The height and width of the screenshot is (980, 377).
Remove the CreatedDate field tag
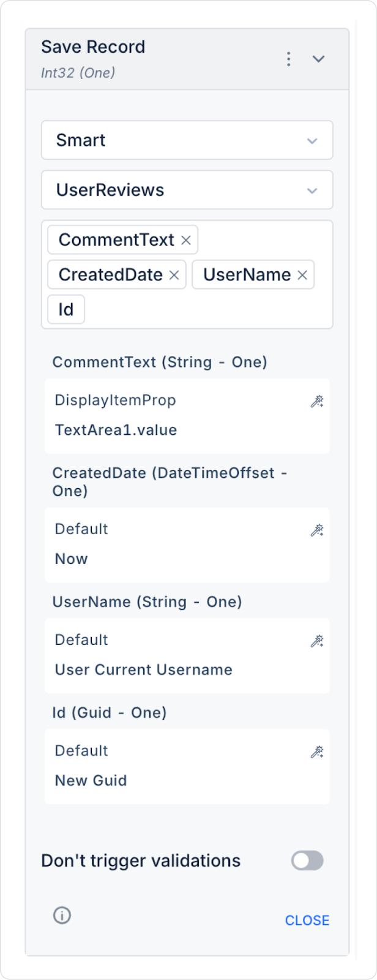pos(174,276)
